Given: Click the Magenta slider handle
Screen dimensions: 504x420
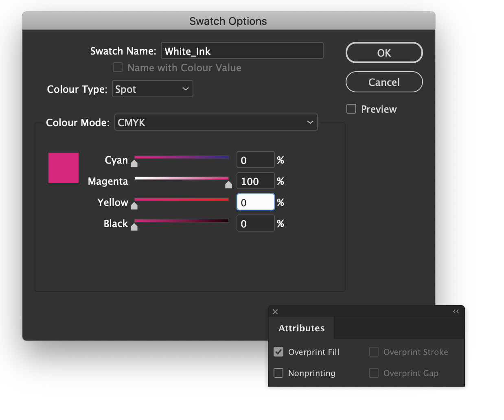Looking at the screenshot, I should point(228,185).
